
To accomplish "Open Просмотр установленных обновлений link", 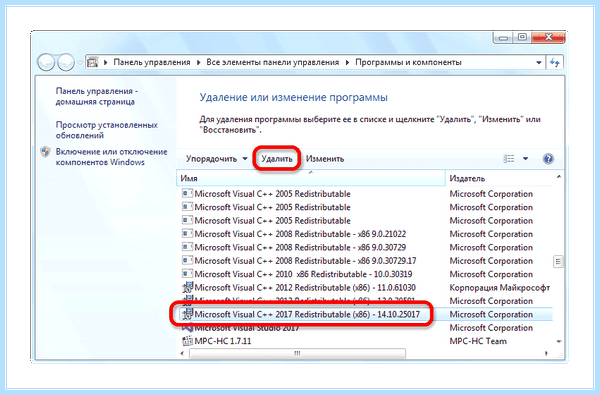I will (x=106, y=130).
